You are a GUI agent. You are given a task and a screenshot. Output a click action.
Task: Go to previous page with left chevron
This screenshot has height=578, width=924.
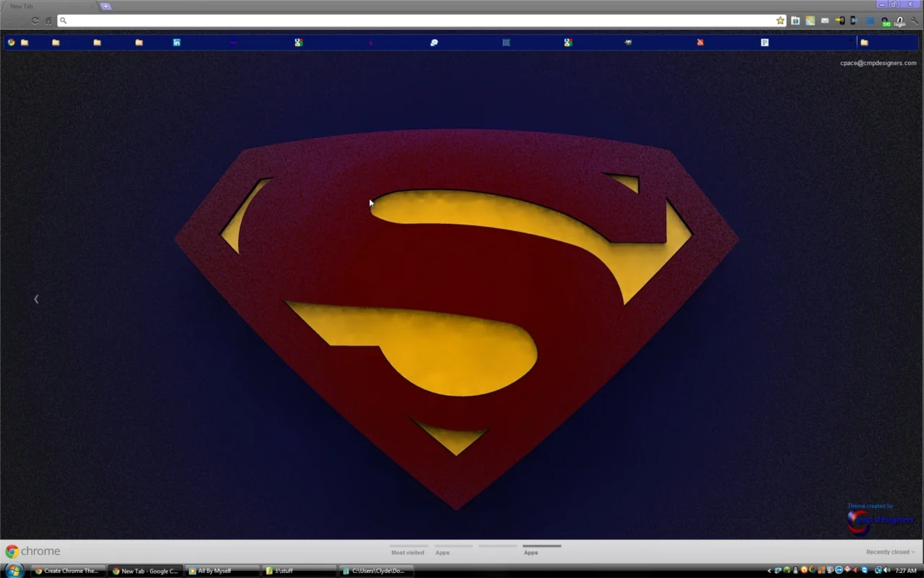[x=36, y=299]
